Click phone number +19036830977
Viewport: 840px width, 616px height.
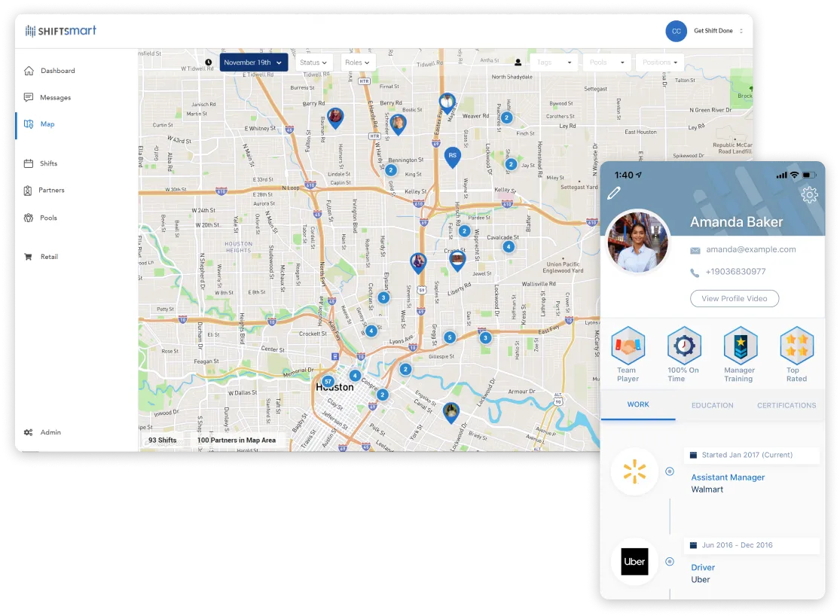(x=735, y=272)
